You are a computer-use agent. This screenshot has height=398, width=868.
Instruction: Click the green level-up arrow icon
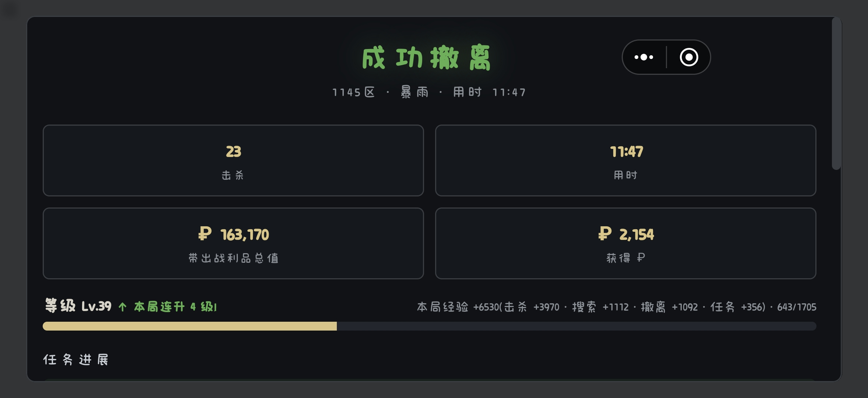pyautogui.click(x=123, y=307)
